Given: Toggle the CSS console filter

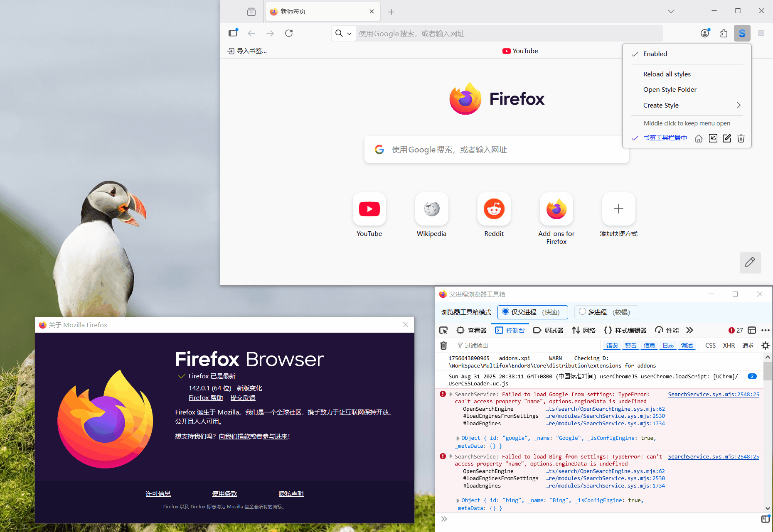Looking at the screenshot, I should (710, 346).
